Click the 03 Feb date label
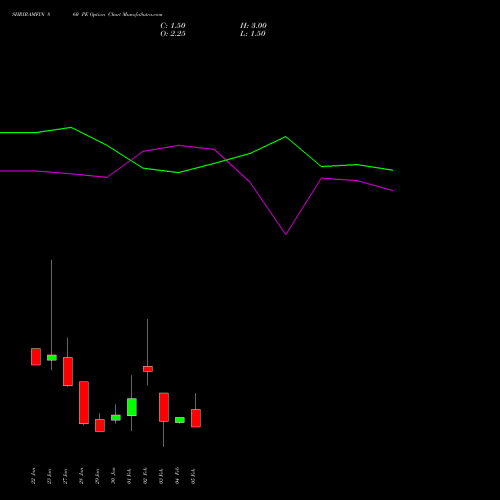 pyautogui.click(x=161, y=476)
